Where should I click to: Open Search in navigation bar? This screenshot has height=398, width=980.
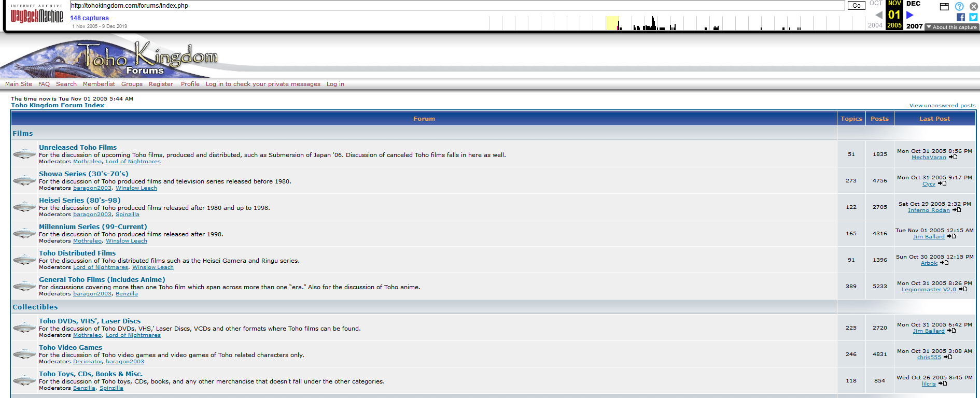click(66, 84)
